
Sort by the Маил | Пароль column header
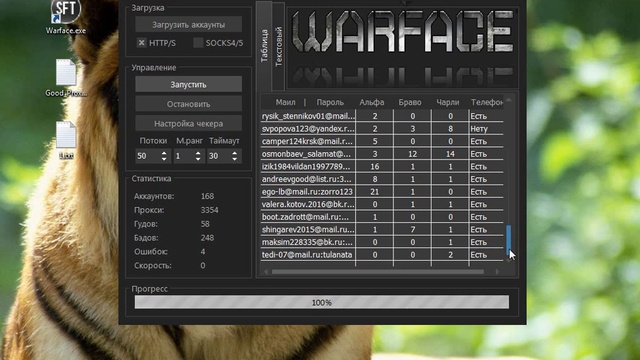click(x=309, y=102)
